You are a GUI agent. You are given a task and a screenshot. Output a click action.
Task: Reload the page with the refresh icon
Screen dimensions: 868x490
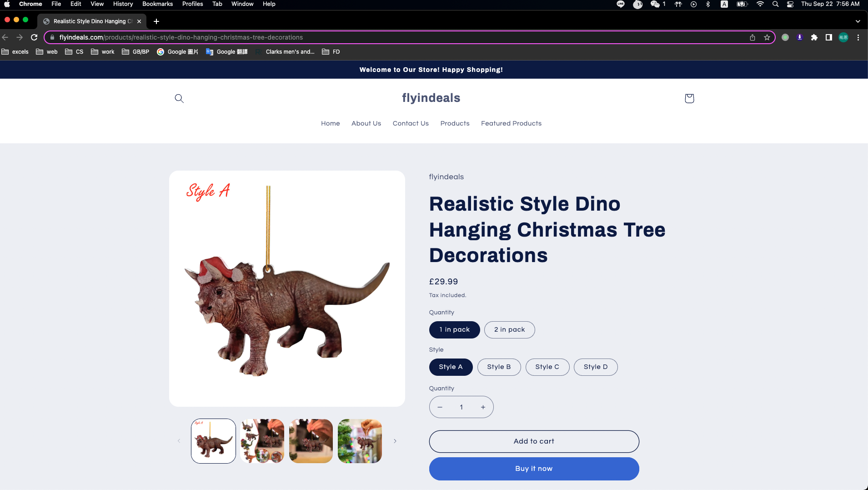coord(34,37)
